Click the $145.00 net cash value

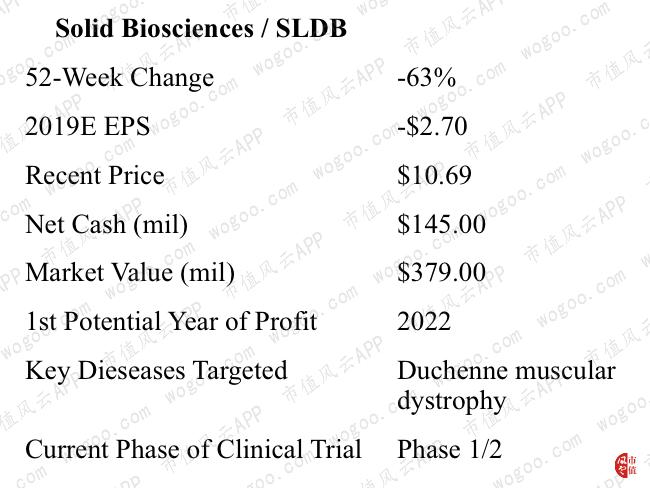point(441,224)
